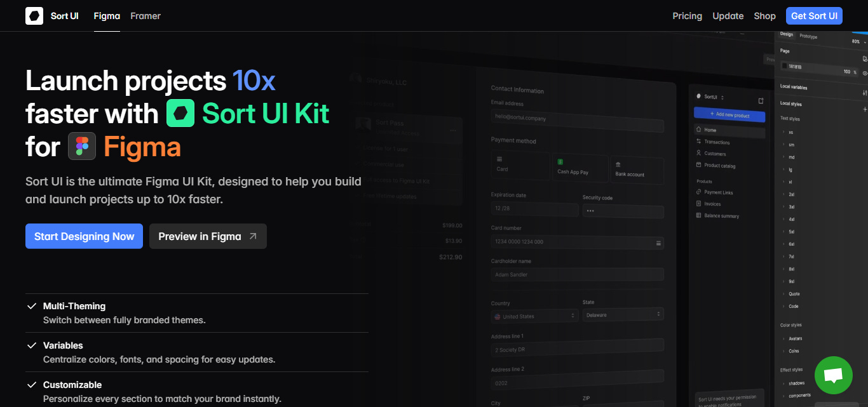Click the Address line 2 field 0202
The image size is (868, 407).
point(578,380)
